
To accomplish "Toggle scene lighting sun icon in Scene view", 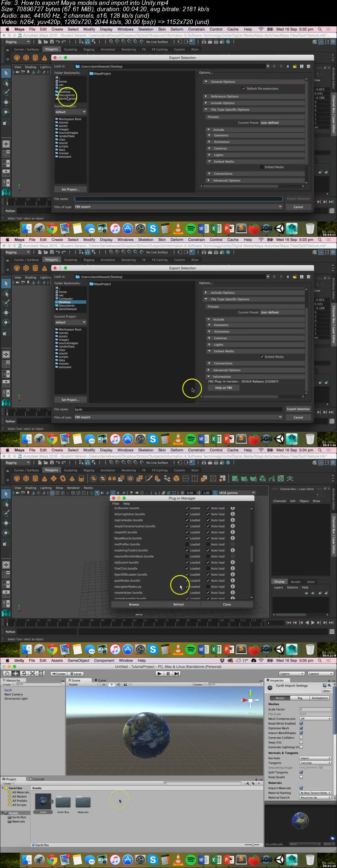I will [x=112, y=684].
